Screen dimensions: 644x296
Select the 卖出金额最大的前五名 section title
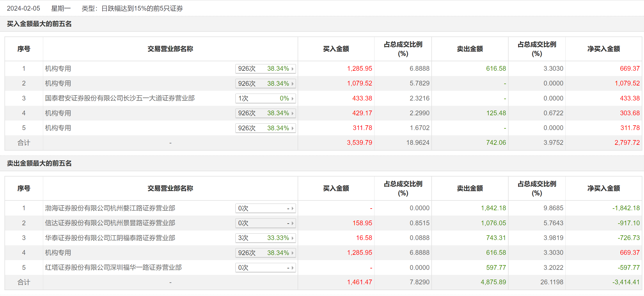pos(39,163)
